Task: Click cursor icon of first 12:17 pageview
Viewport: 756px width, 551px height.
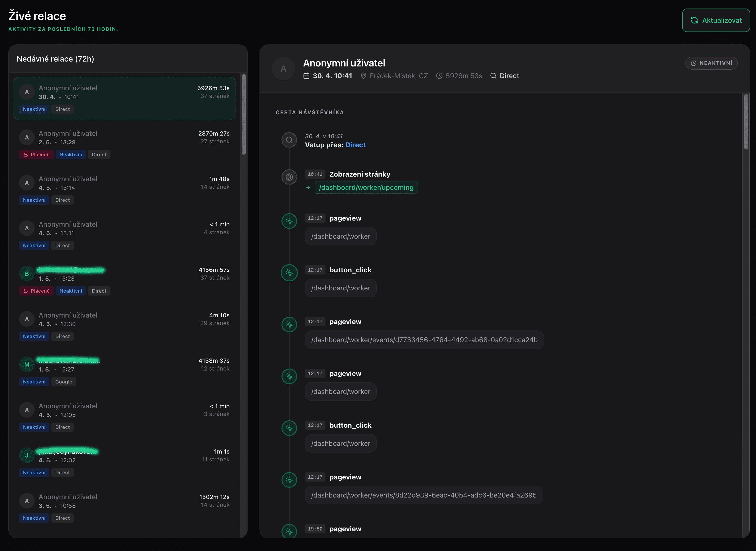Action: pos(289,221)
